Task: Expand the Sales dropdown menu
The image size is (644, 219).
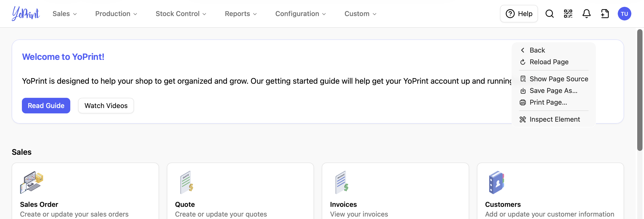Action: click(64, 14)
